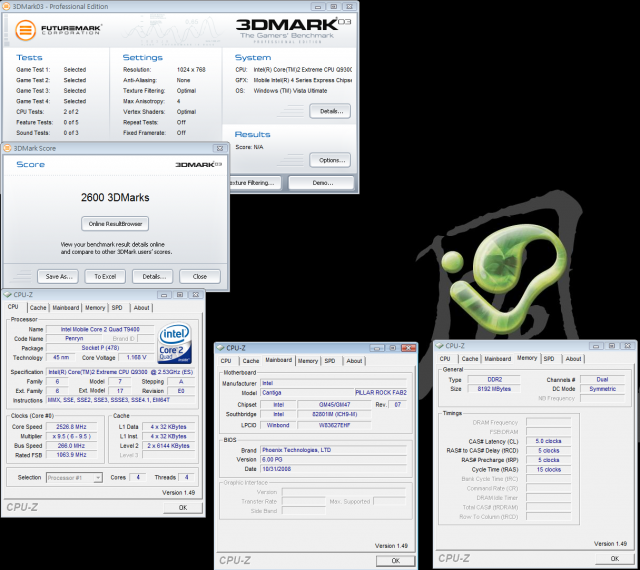The height and width of the screenshot is (570, 640).
Task: Open Mainboard tab in the CPU window
Action: tap(65, 307)
